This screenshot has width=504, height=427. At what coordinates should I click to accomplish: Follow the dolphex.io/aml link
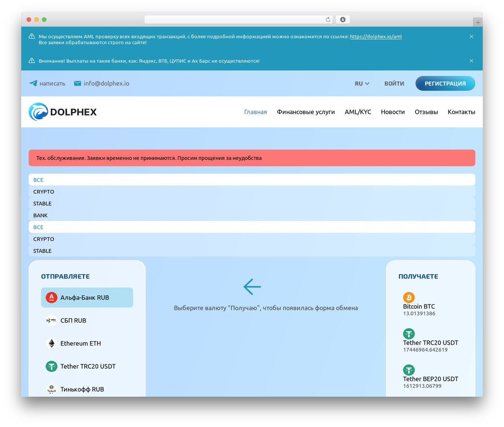coord(376,36)
